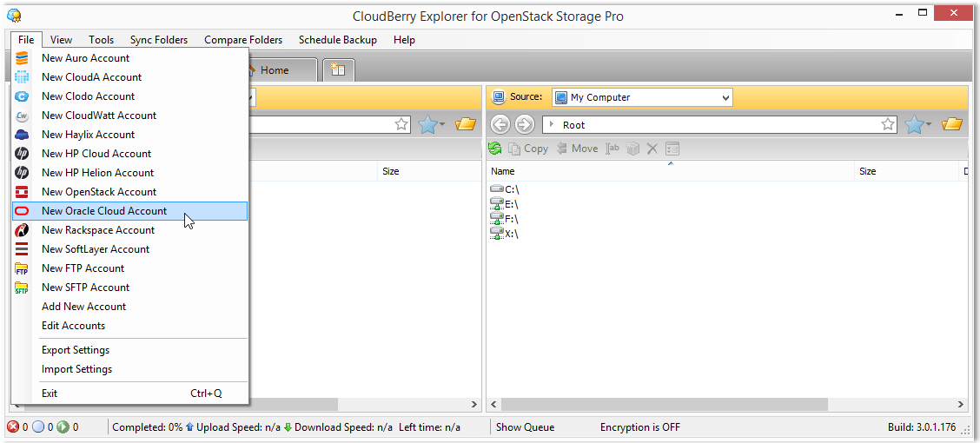
Task: Click the Move button in right pane
Action: coord(577,149)
